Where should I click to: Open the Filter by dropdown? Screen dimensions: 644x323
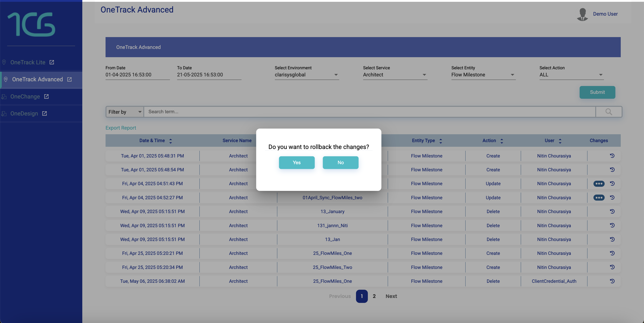pos(125,112)
